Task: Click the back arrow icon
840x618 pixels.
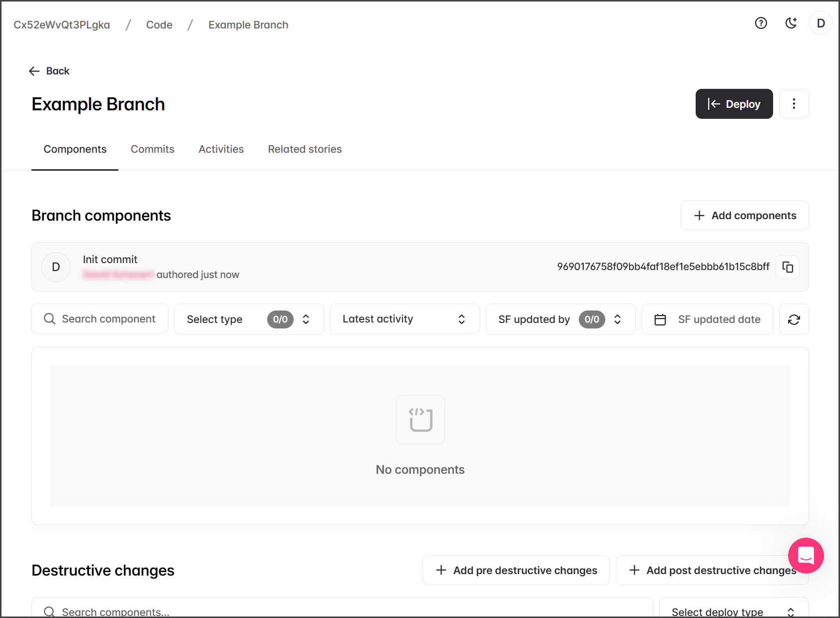Action: click(34, 71)
